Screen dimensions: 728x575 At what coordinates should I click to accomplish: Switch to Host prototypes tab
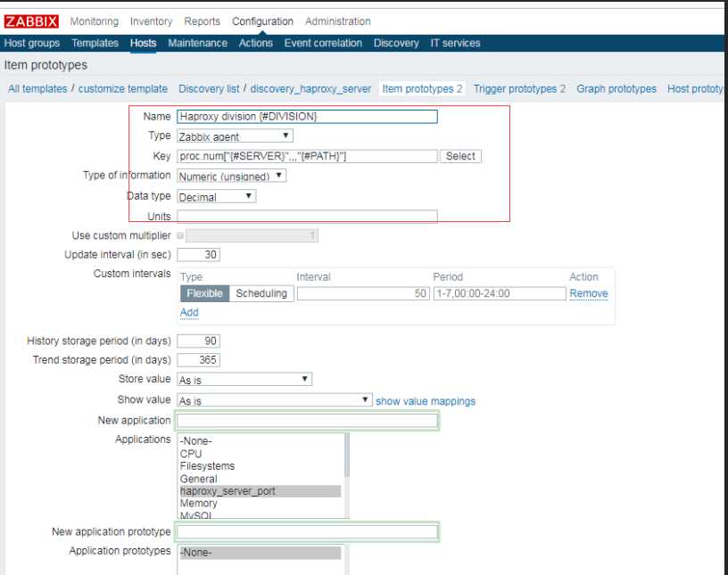[x=695, y=88]
